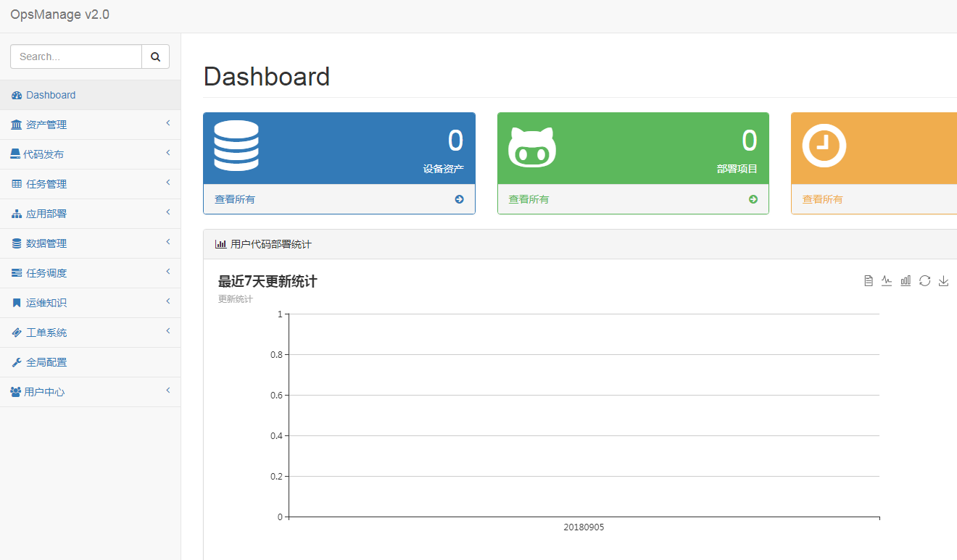Open chart data view document icon
Screen dimensions: 957x560
click(869, 281)
